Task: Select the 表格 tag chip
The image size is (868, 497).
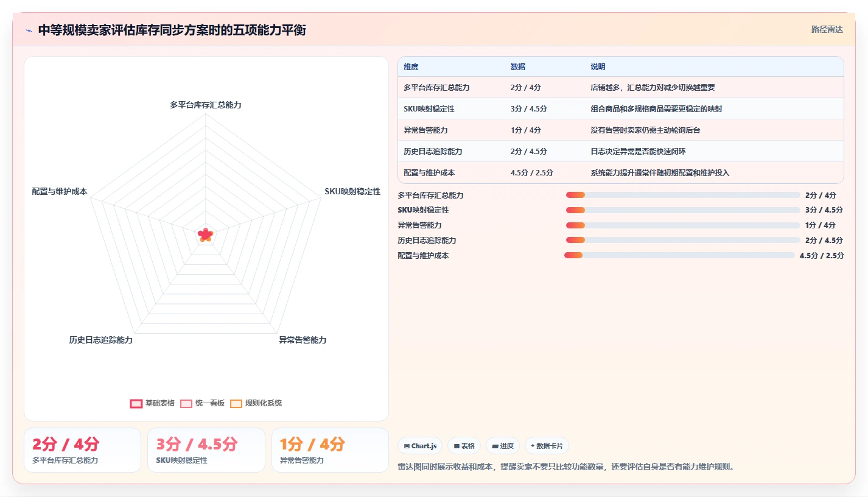Action: [464, 446]
